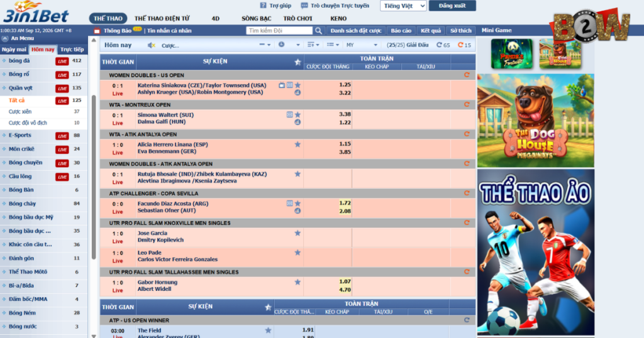Screen dimensions: 644x338
Task: Switch to the THỂ THAO ĐIỆN TỬ tab
Action: (162, 18)
